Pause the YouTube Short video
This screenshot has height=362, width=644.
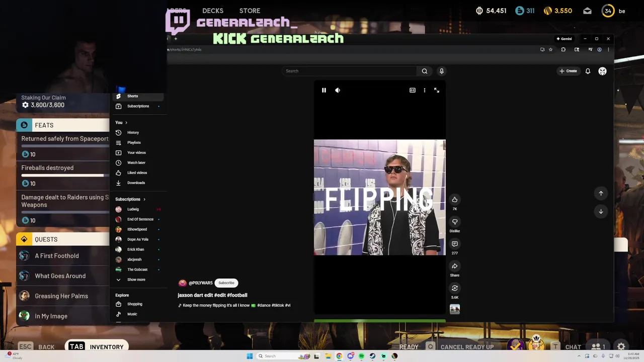pyautogui.click(x=324, y=90)
